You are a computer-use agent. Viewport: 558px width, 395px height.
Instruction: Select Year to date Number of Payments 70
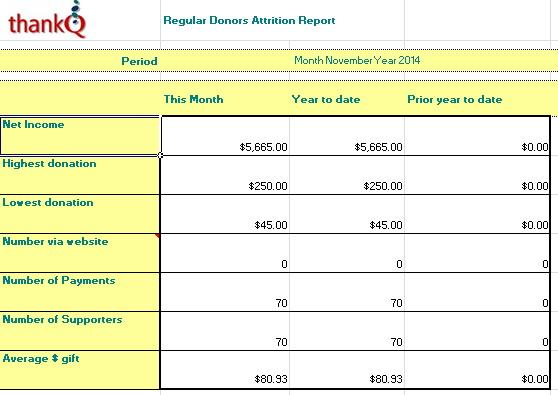[x=347, y=292]
